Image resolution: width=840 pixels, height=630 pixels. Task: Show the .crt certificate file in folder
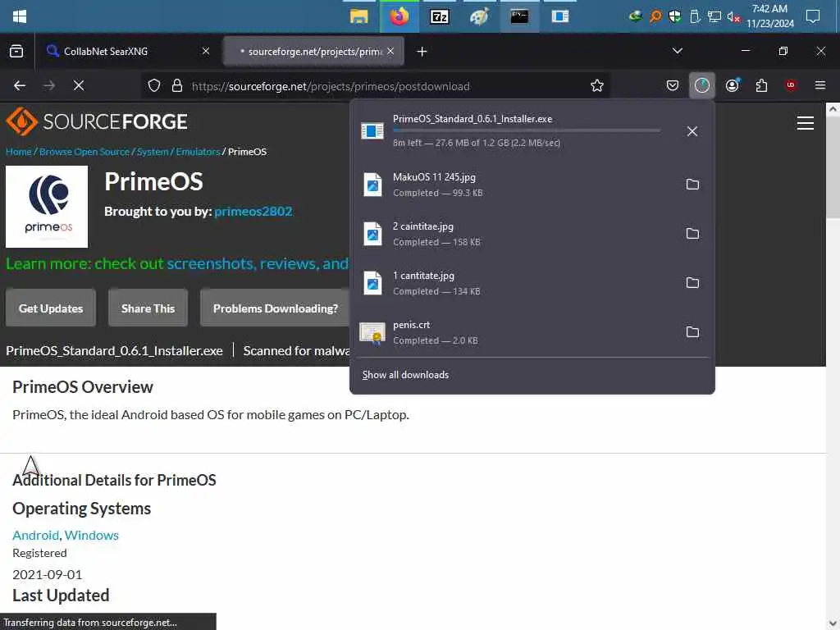coord(692,332)
